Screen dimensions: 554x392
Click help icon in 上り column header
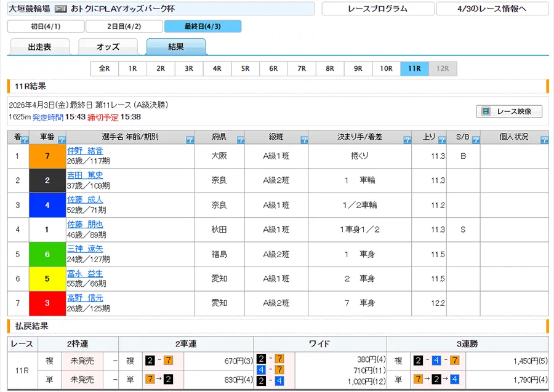(441, 140)
